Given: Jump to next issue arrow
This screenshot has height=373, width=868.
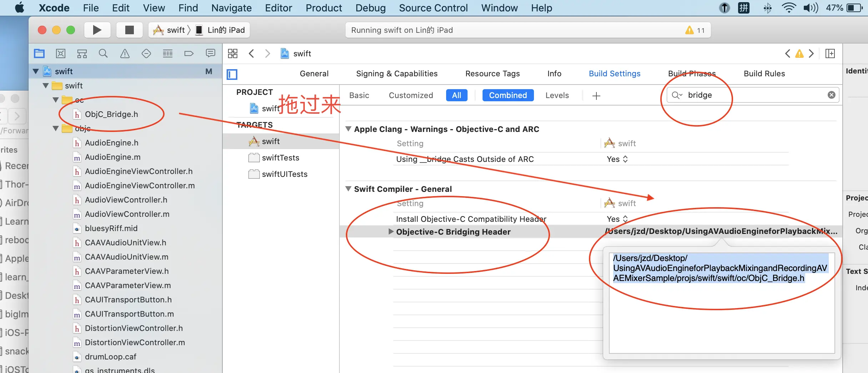Looking at the screenshot, I should pos(811,53).
